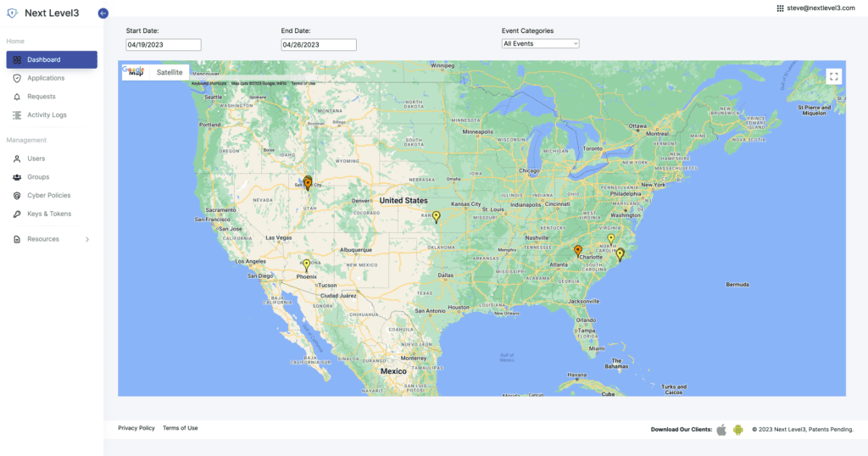Edit the End Date field
Viewport: 868px width, 456px height.
[319, 45]
